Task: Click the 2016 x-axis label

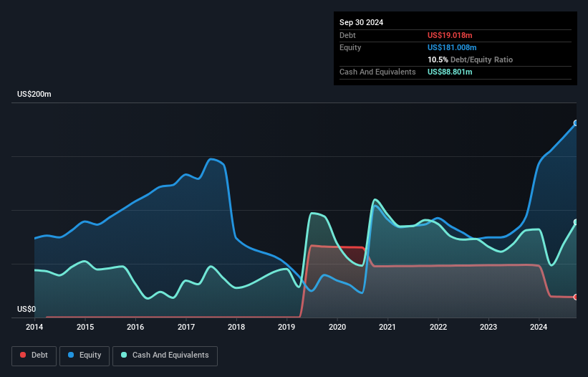Action: click(135, 327)
